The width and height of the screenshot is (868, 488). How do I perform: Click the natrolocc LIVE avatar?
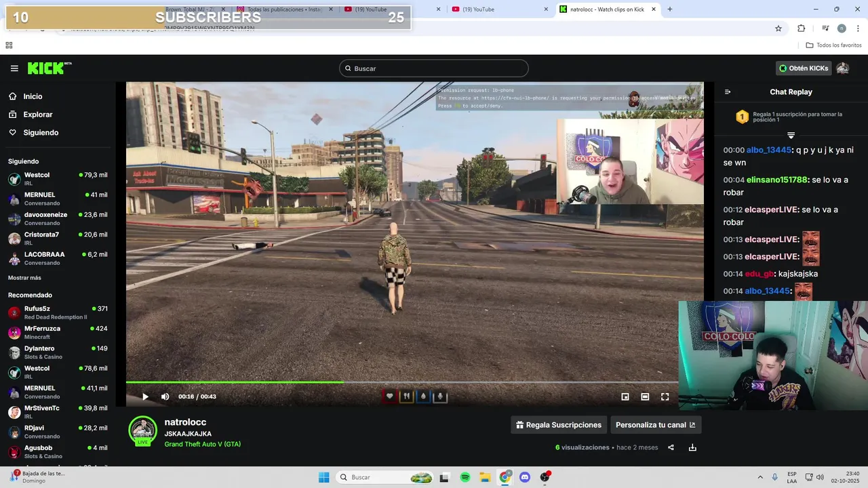(142, 431)
